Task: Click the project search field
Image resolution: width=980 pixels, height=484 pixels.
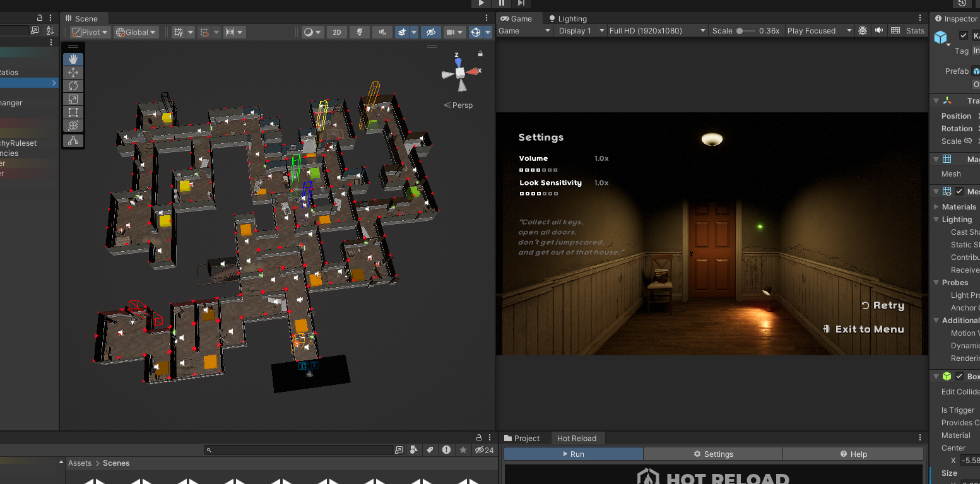Action: (298, 450)
